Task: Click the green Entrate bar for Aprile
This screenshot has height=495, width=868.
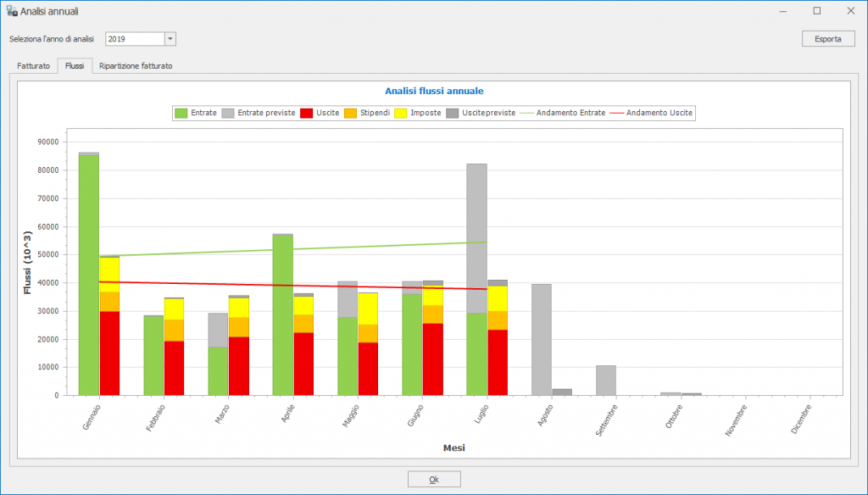Action: point(283,315)
